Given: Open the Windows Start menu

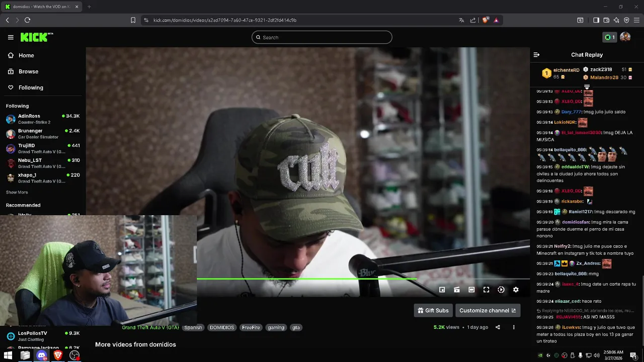Looking at the screenshot, I should coord(8,355).
